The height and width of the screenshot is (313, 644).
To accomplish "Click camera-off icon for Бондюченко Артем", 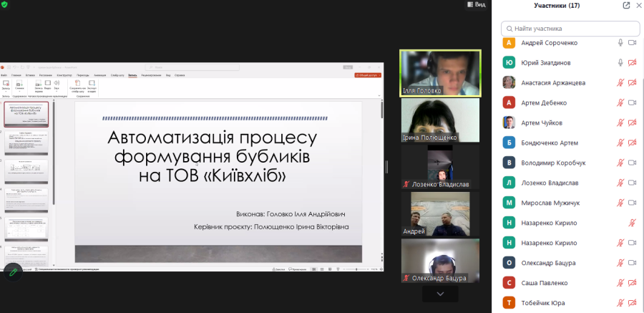I will [633, 143].
